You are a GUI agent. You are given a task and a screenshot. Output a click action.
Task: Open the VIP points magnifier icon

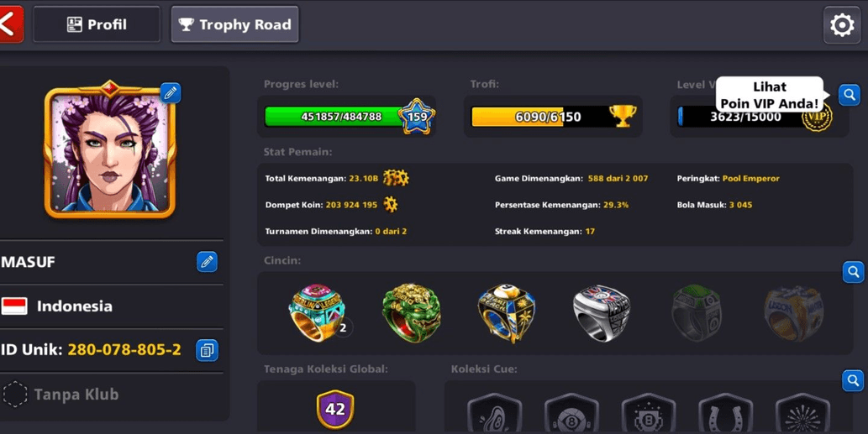click(850, 95)
